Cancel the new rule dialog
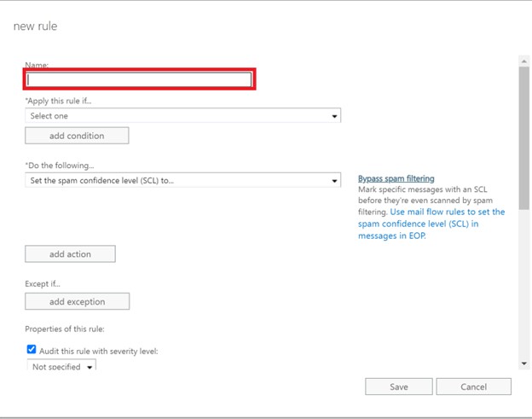Viewport: 532px width, 419px height. tap(474, 387)
